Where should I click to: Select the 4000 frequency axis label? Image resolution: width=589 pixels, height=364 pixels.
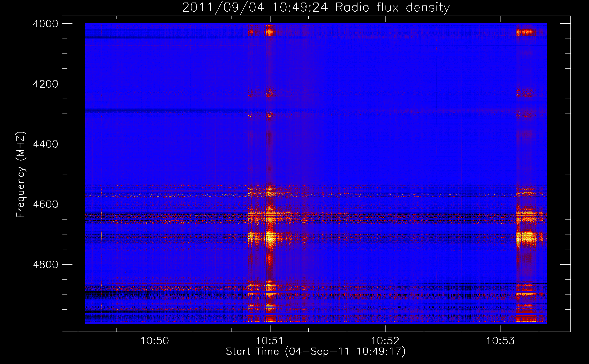click(x=46, y=24)
